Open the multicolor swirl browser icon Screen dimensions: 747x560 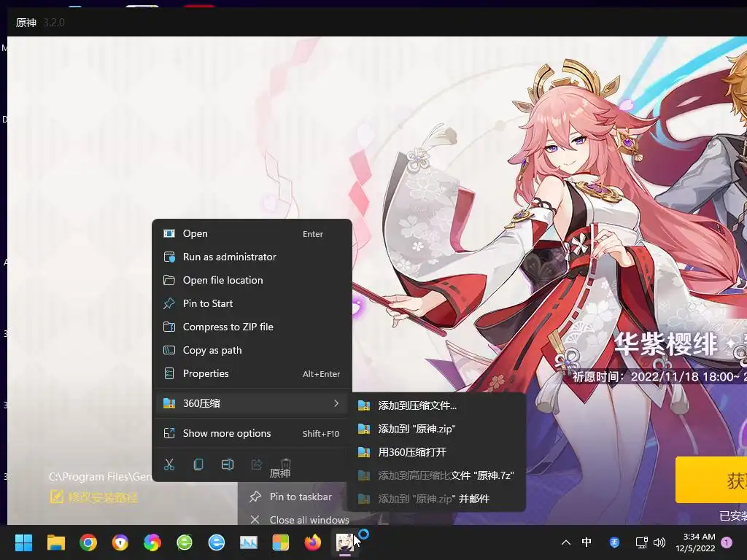click(152, 542)
